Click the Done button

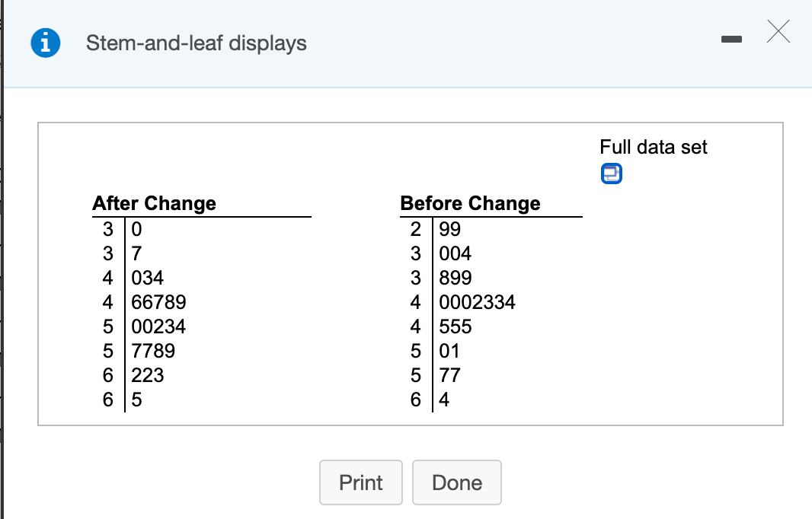(457, 482)
